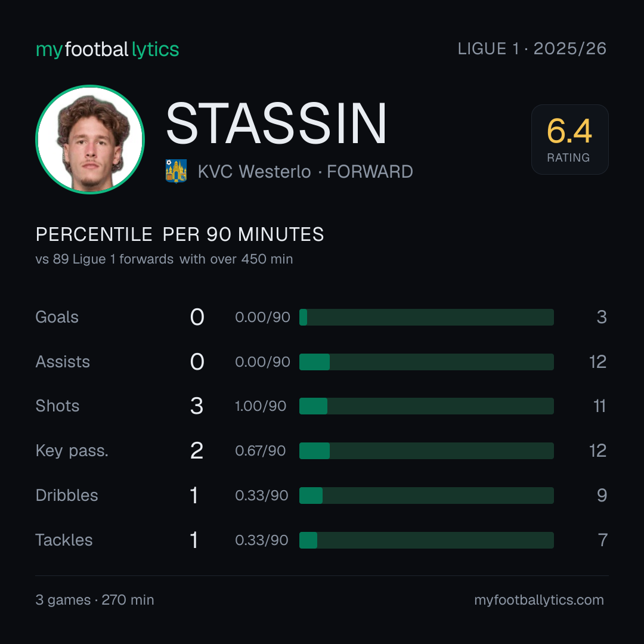This screenshot has height=644, width=644.
Task: Open the player photo thumbnail
Action: [x=90, y=139]
